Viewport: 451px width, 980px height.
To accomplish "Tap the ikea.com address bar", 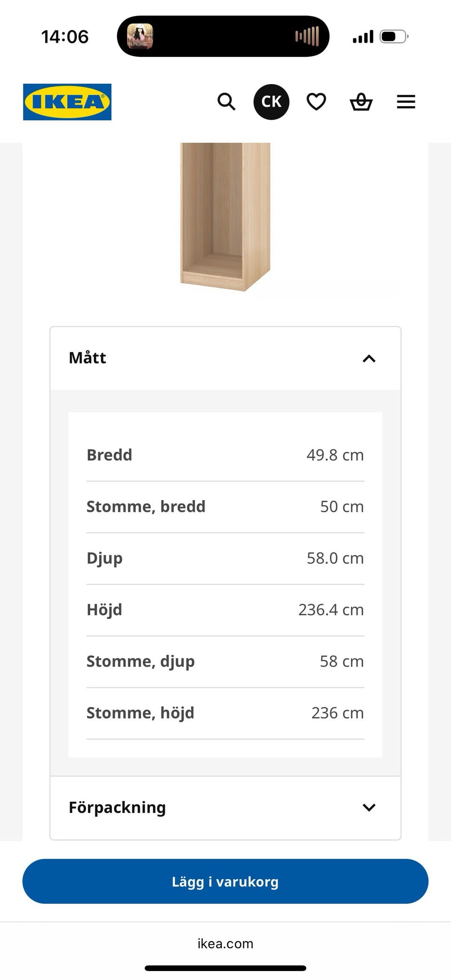I will click(x=225, y=943).
